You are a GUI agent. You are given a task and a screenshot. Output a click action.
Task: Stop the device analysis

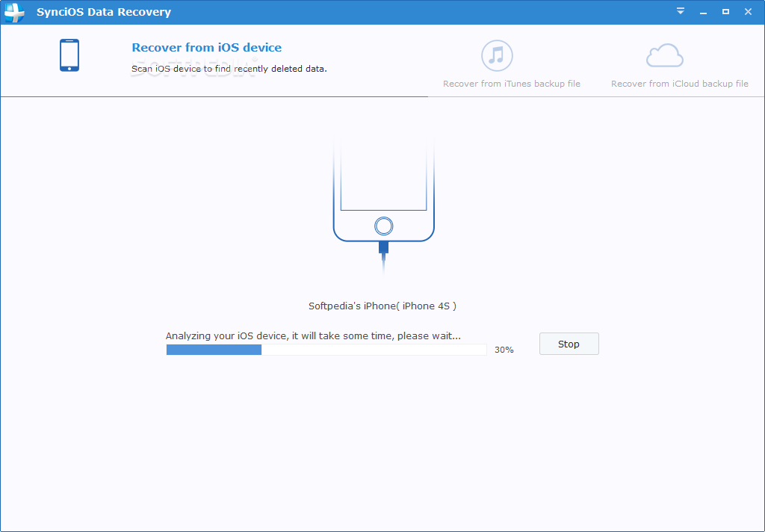[569, 344]
